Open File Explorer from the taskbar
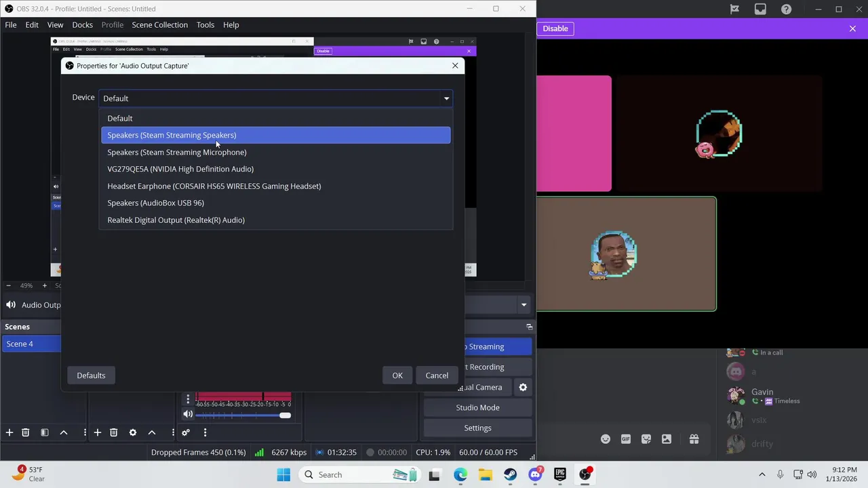The width and height of the screenshot is (868, 488). [486, 474]
